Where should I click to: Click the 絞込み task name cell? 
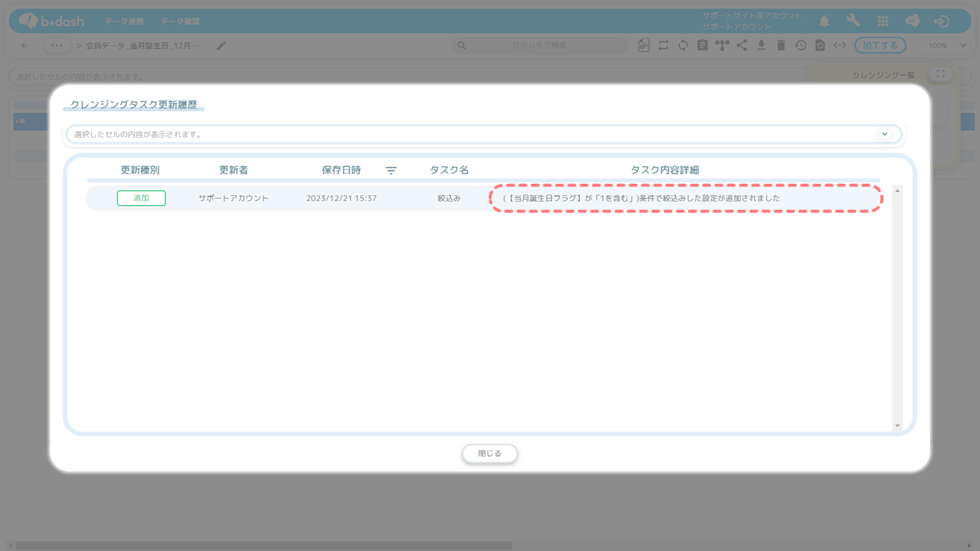coord(449,198)
